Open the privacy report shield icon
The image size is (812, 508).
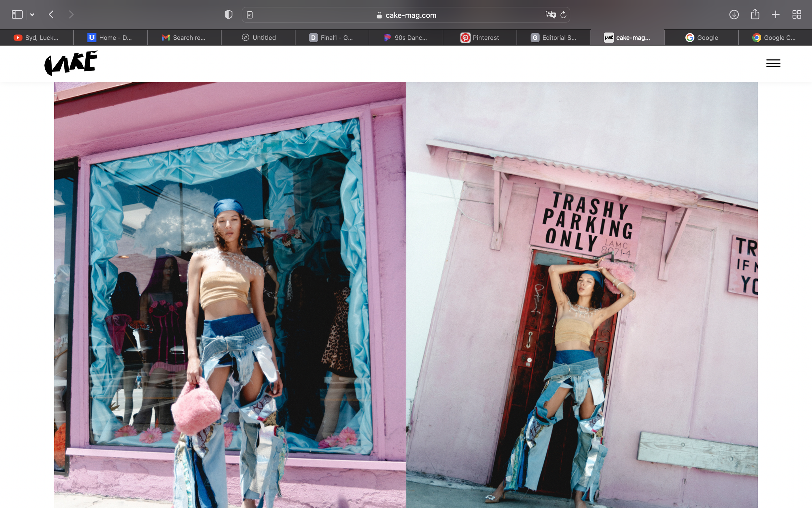228,14
